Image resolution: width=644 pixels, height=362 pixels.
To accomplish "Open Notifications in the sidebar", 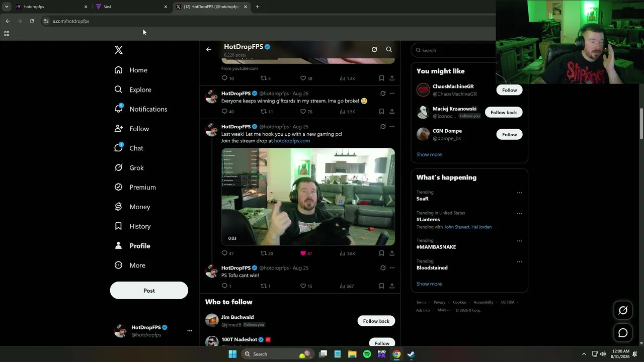I will [x=141, y=109].
